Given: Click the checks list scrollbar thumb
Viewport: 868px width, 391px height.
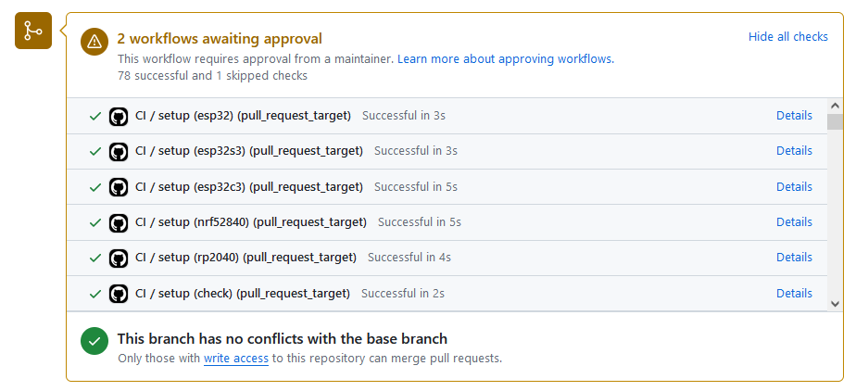Looking at the screenshot, I should (835, 121).
